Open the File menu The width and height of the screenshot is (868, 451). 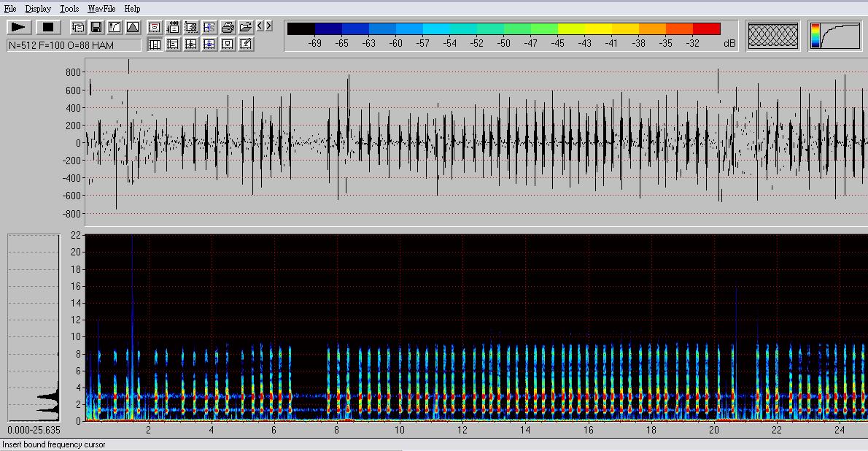coord(10,9)
